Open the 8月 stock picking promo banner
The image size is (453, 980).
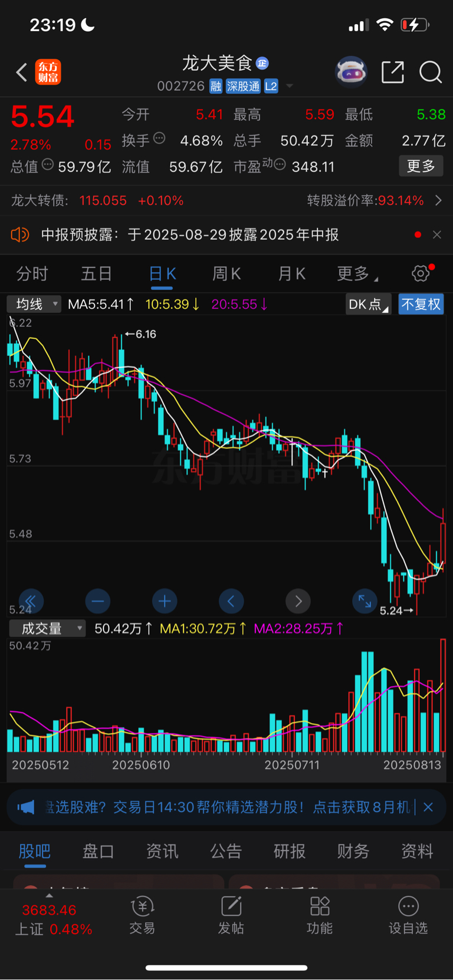228,807
